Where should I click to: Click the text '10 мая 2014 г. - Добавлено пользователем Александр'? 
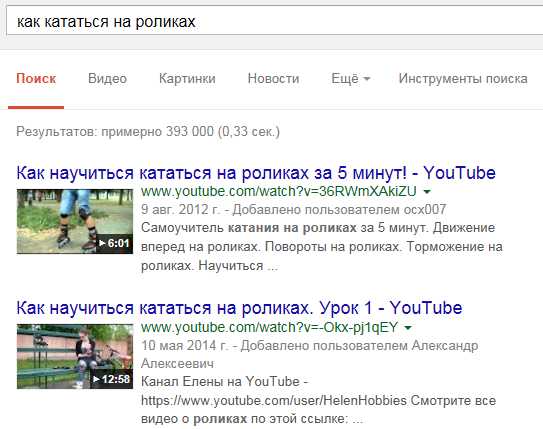click(x=310, y=346)
